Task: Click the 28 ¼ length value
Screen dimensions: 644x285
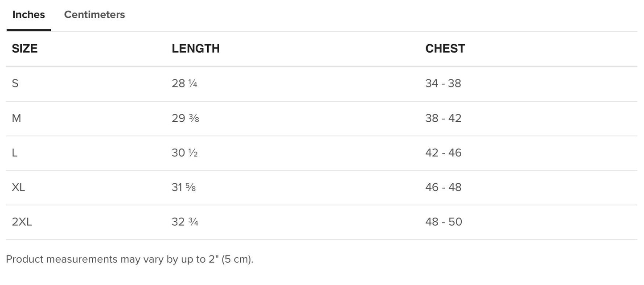Action: pyautogui.click(x=184, y=83)
